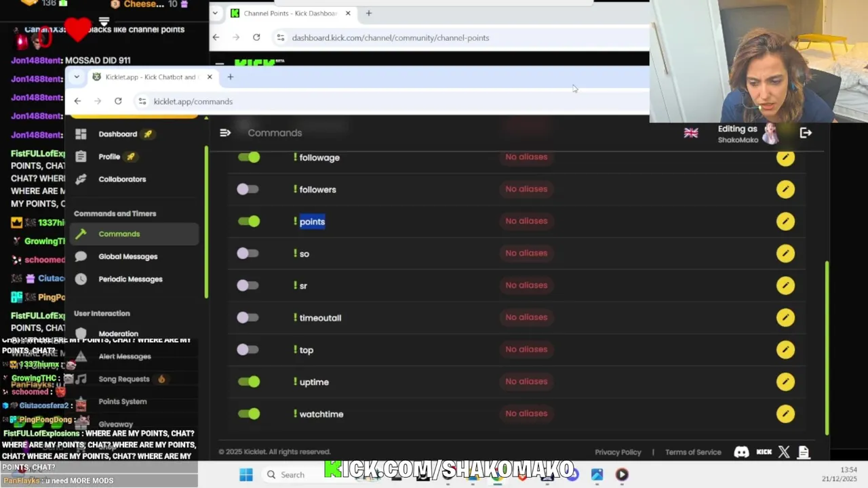The image size is (868, 488).
Task: Click site info icon beside kicklet.app address
Action: pyautogui.click(x=142, y=101)
